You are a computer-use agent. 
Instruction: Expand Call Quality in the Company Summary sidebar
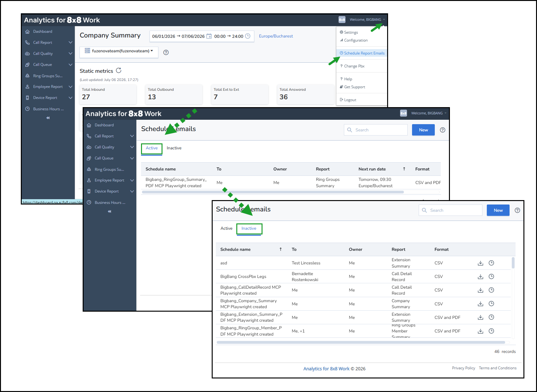click(70, 54)
